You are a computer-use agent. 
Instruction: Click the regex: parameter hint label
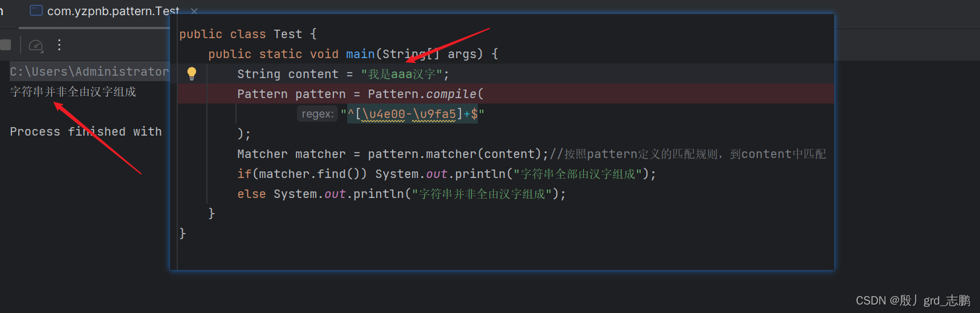(317, 114)
